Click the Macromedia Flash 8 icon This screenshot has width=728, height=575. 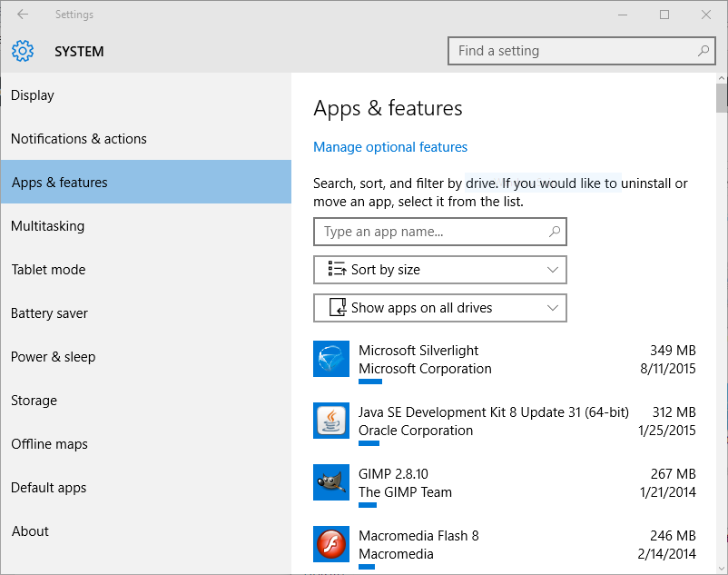point(331,544)
